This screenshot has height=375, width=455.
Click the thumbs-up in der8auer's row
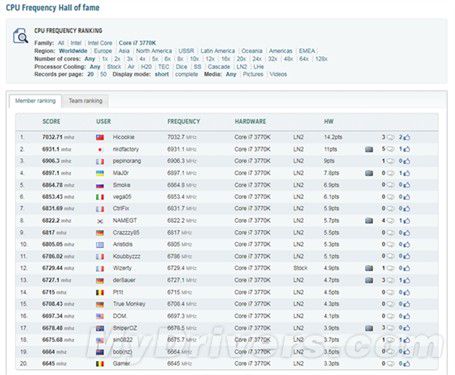point(407,280)
